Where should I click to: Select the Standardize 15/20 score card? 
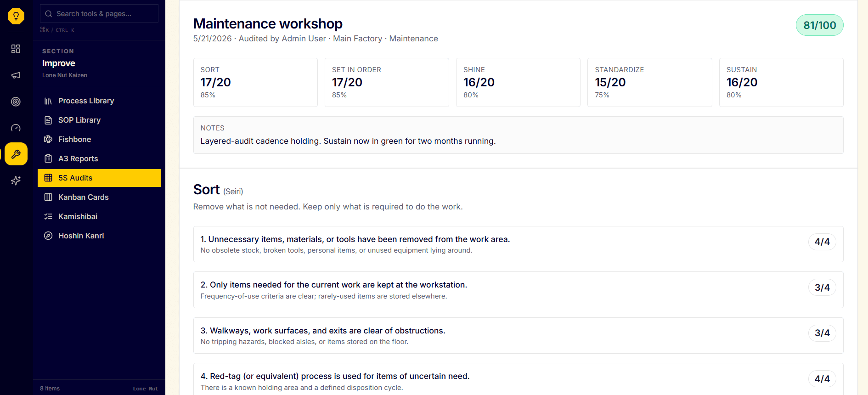650,83
